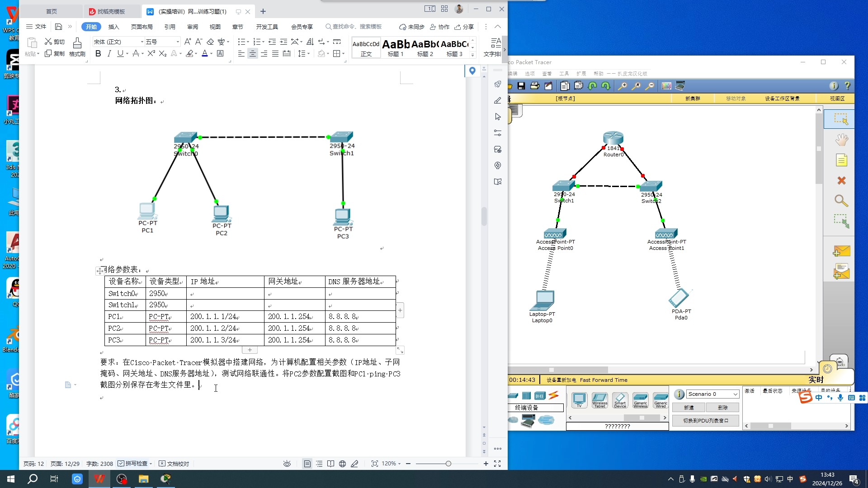The image size is (868, 488).
Task: Select the TV end device icon
Action: click(579, 400)
